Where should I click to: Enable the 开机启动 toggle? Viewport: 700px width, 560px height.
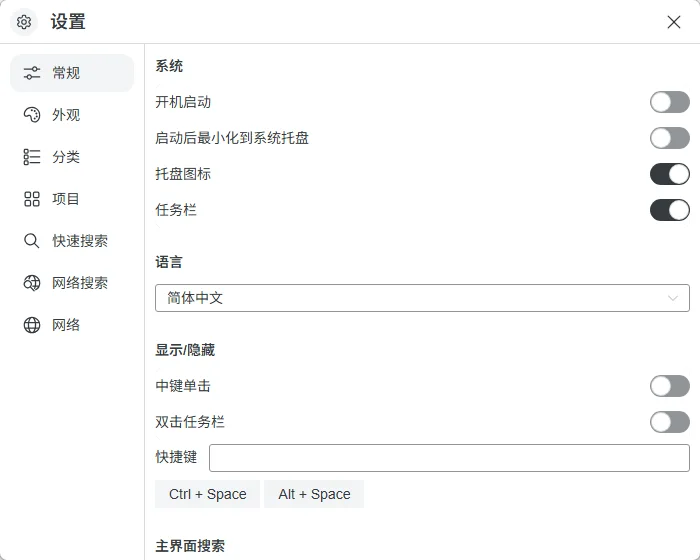click(670, 102)
